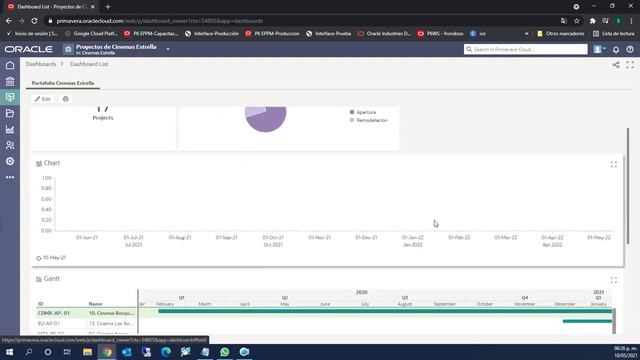Image resolution: width=640 pixels, height=360 pixels.
Task: Click the Gantt vertical scrollbar
Action: click(x=614, y=321)
